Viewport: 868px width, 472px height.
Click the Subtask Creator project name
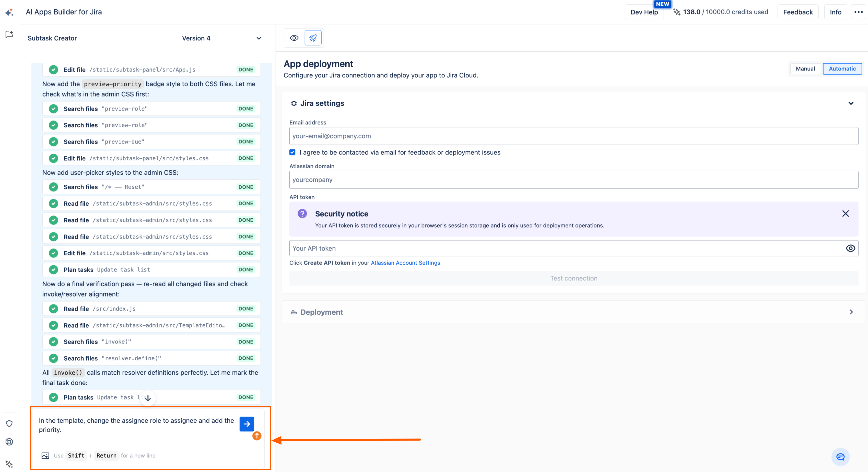pyautogui.click(x=52, y=38)
